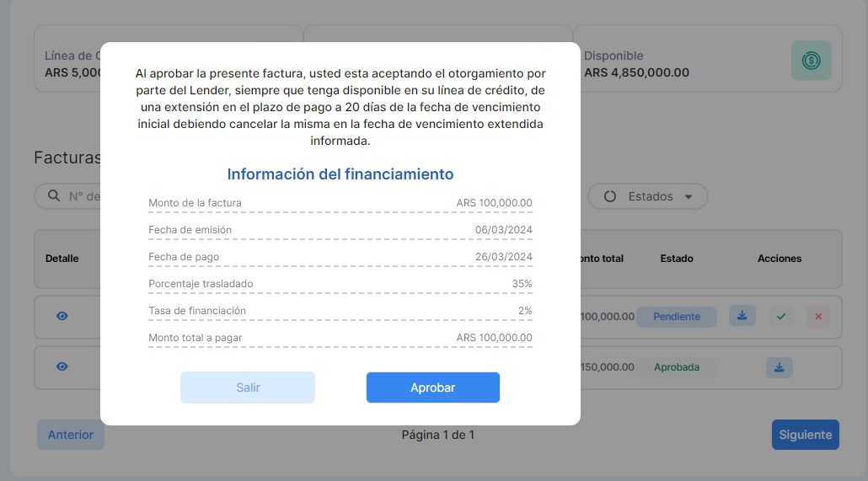Click the Aprobada status badge

click(x=677, y=367)
